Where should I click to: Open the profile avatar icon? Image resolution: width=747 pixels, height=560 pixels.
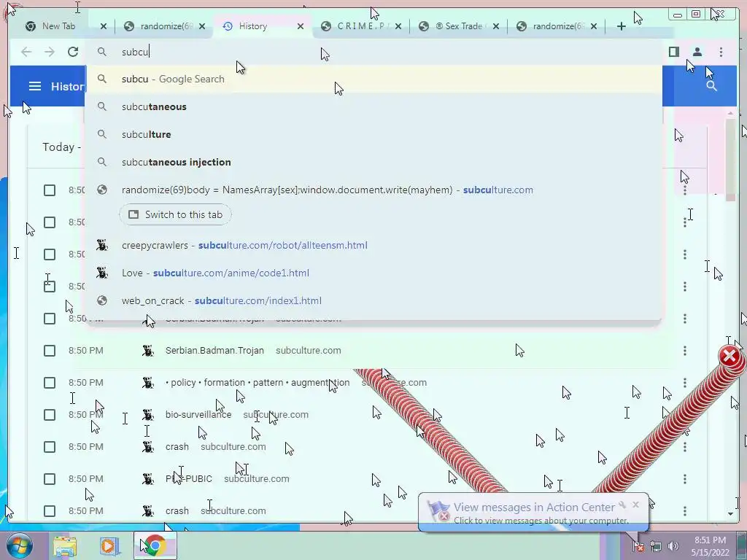click(697, 52)
